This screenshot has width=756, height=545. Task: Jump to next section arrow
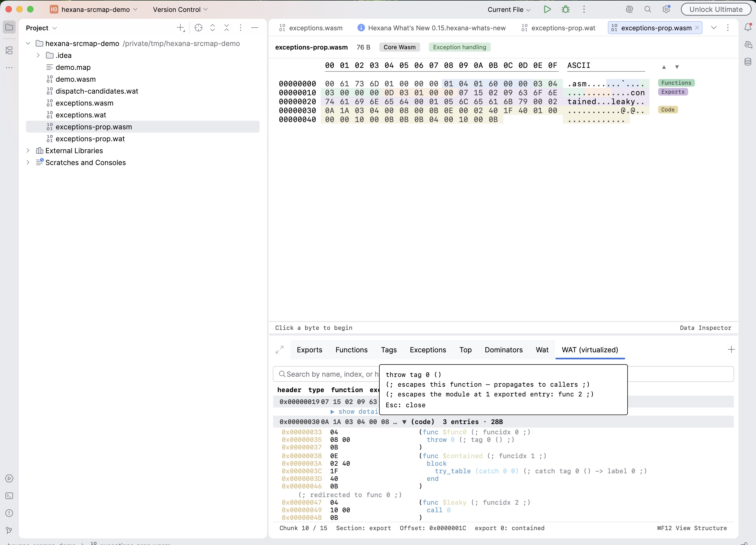pos(677,67)
